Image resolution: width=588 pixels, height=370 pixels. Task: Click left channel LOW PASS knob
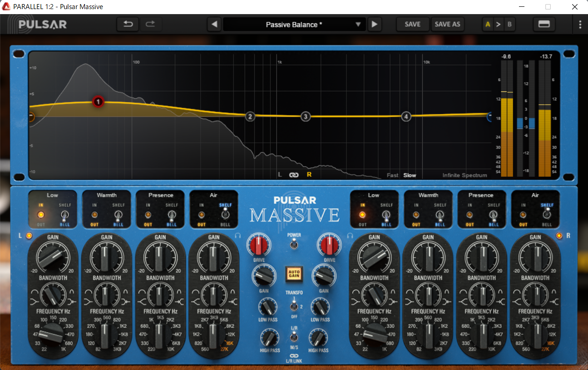pyautogui.click(x=267, y=307)
